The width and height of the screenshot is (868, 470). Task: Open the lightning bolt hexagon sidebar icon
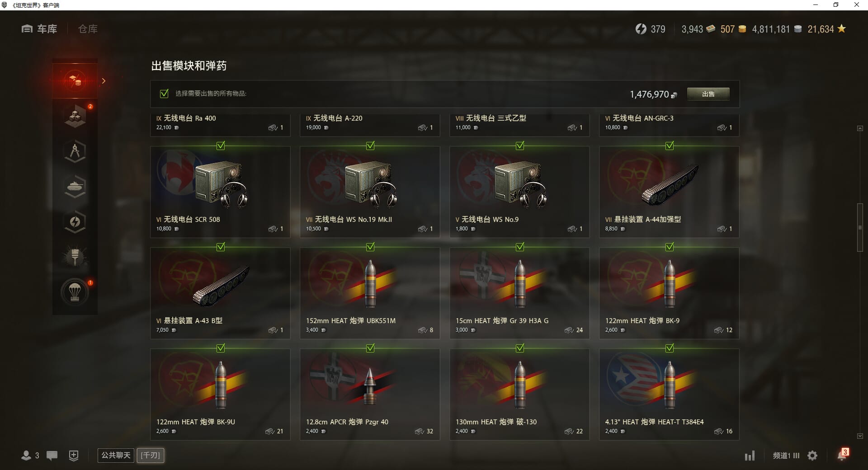click(75, 222)
